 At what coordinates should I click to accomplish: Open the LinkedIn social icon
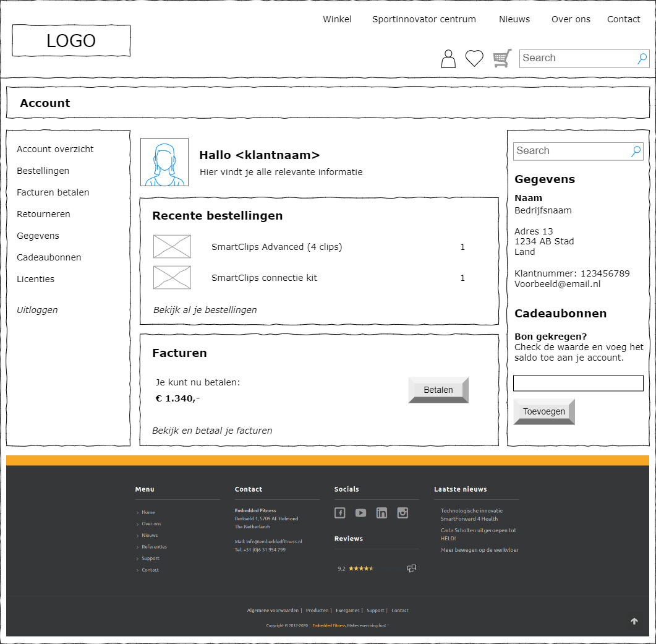[381, 513]
